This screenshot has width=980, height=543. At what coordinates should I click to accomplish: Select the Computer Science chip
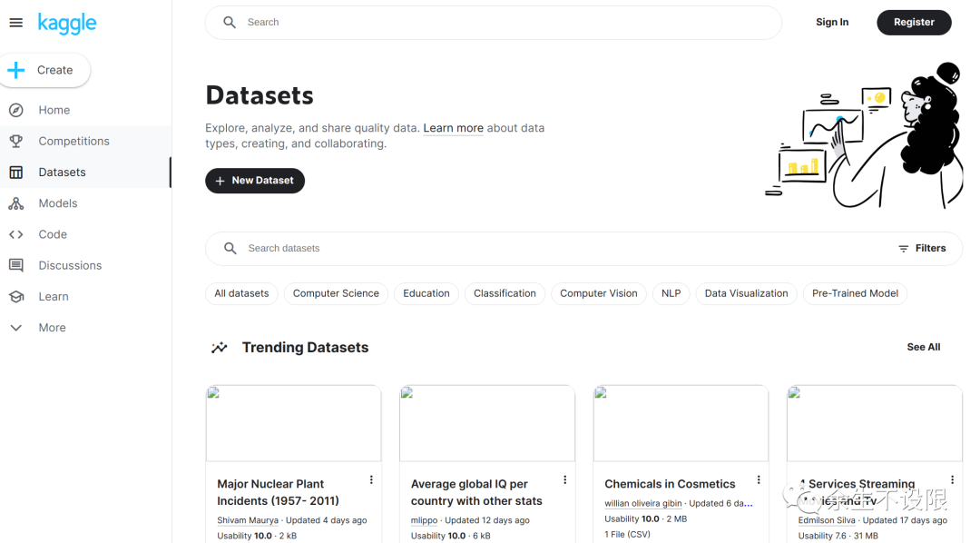pos(336,293)
